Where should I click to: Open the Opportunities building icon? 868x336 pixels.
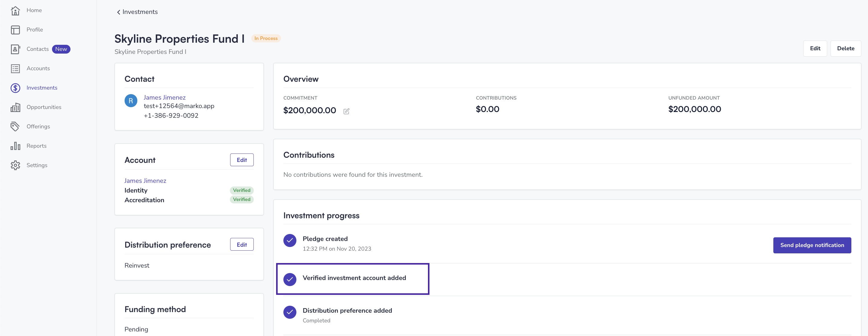15,107
